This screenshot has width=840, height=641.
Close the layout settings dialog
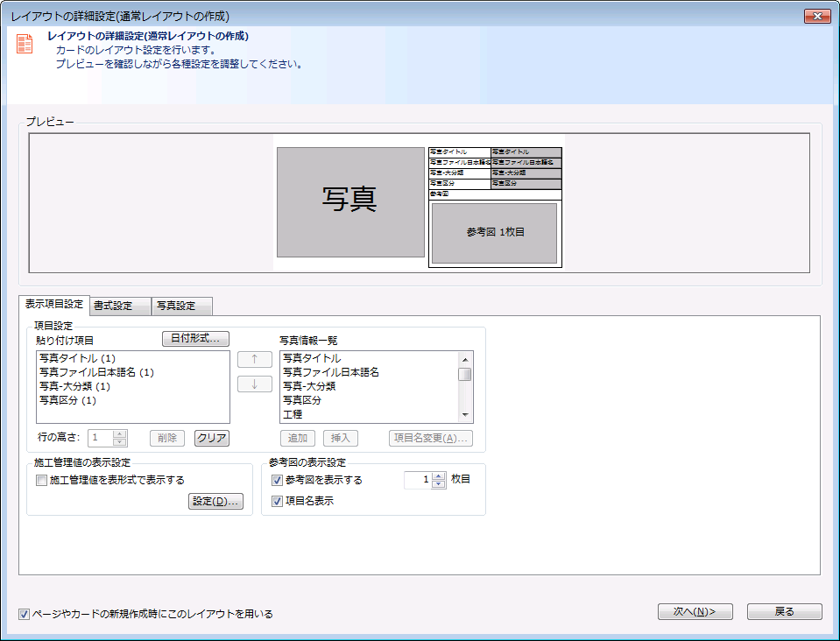816,17
